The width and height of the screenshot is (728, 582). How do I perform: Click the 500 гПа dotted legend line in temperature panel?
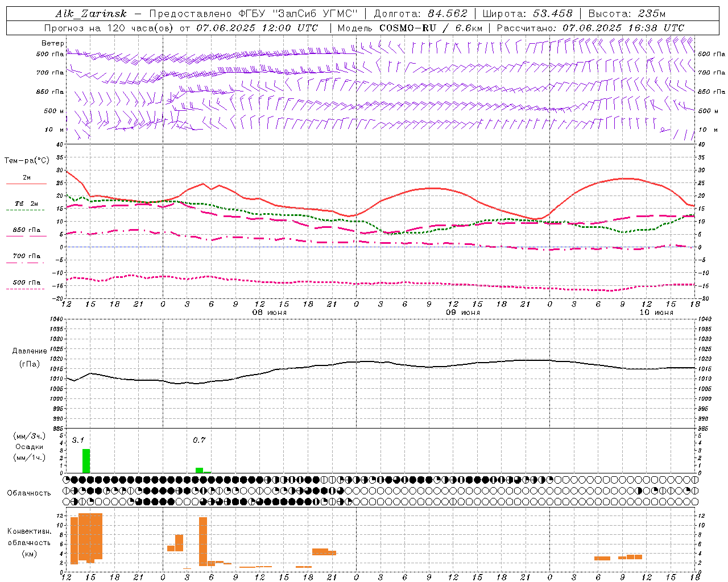(26, 289)
